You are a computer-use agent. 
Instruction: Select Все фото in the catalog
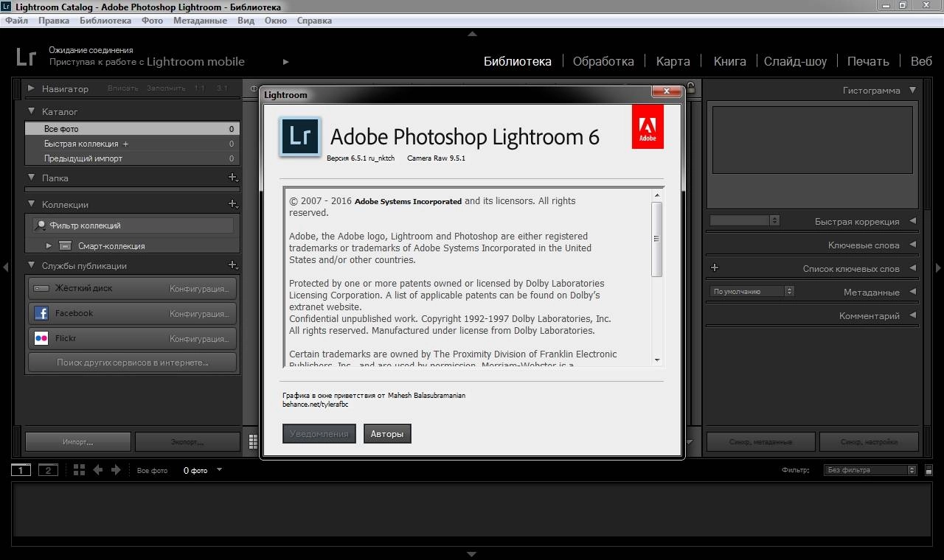click(x=132, y=129)
